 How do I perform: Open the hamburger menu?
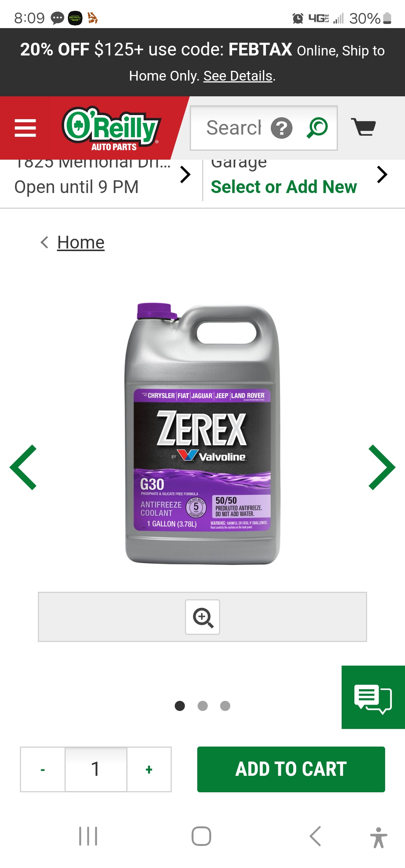tap(25, 128)
